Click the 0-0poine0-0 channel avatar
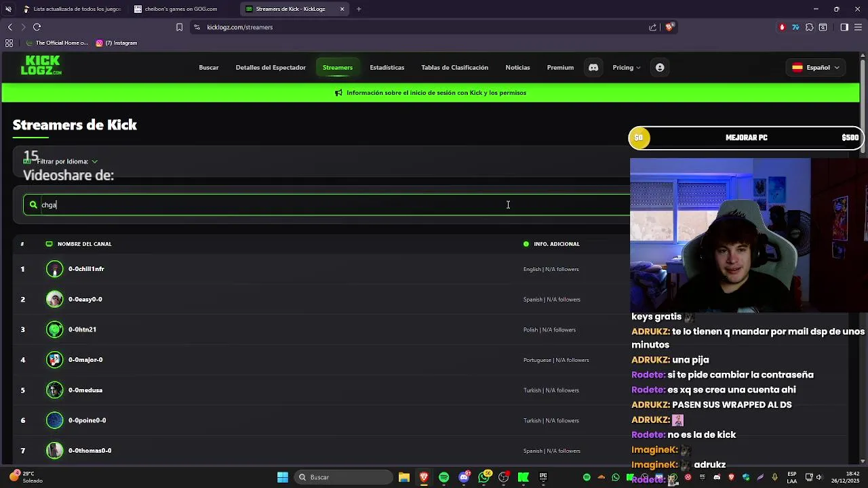This screenshot has height=488, width=868. 54,420
